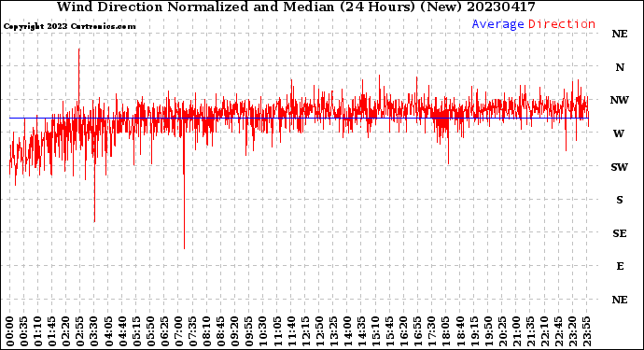Click the 01:45 time axis label
Image resolution: width=644 pixels, height=350 pixels.
click(52, 331)
